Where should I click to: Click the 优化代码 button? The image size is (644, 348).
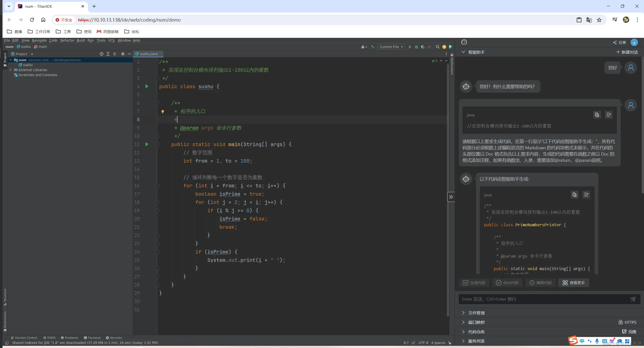pos(507,283)
